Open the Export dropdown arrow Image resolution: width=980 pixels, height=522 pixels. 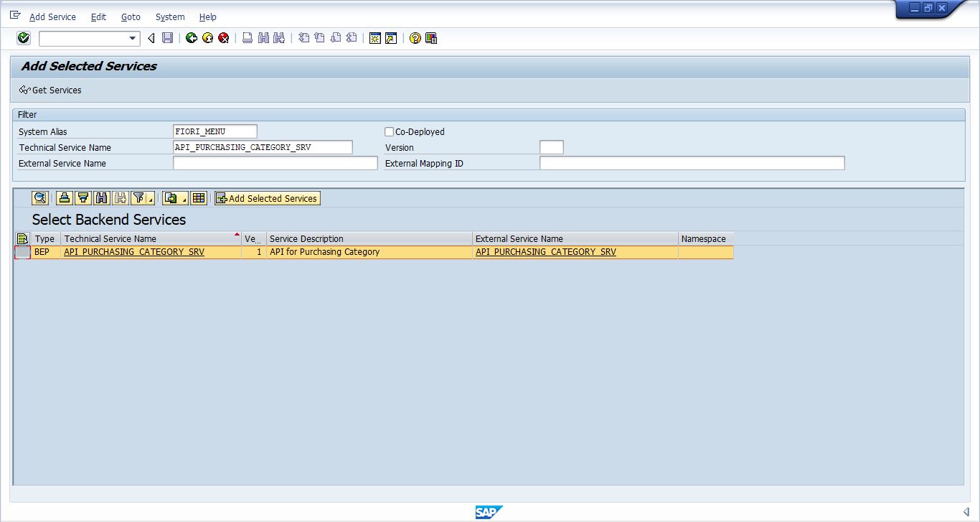click(x=184, y=200)
